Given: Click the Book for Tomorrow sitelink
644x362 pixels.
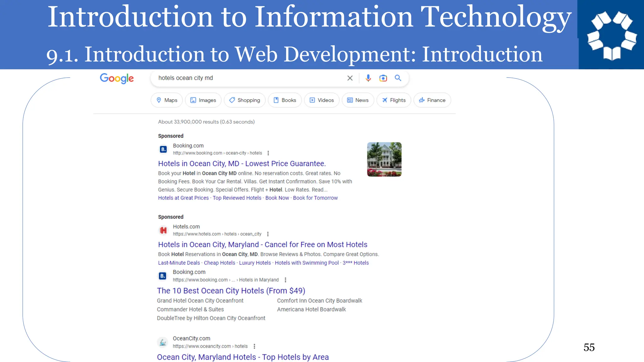Looking at the screenshot, I should tap(315, 198).
